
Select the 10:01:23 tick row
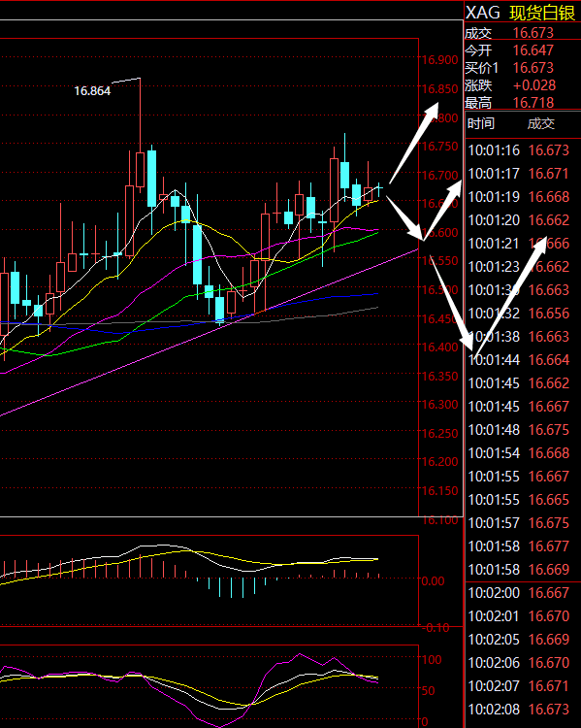pos(523,267)
